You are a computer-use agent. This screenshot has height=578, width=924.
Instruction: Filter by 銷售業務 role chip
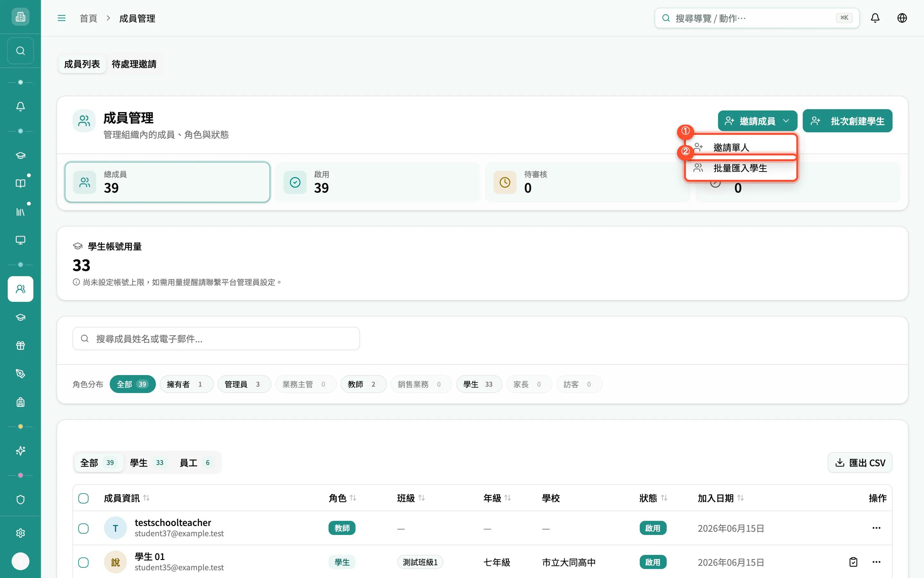click(421, 384)
